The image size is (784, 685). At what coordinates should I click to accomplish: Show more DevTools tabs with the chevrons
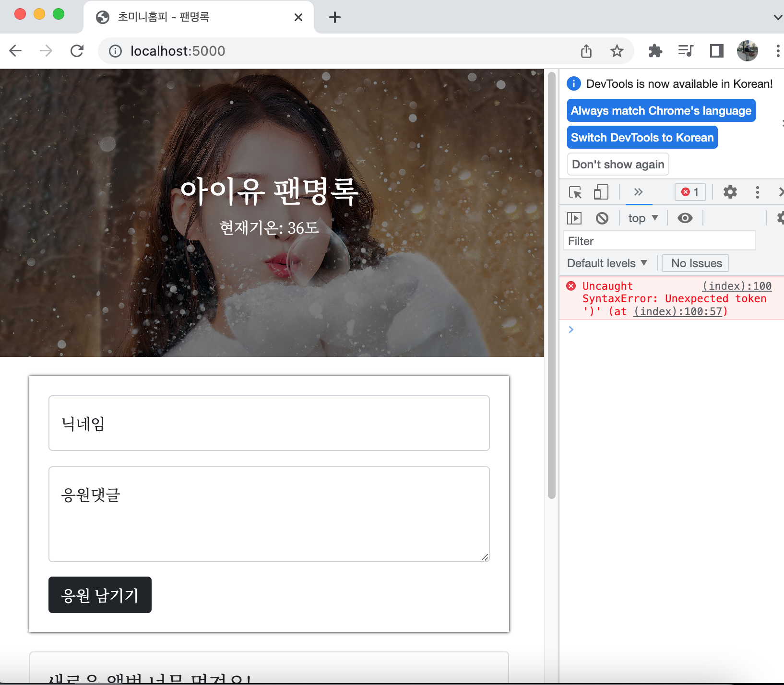[638, 192]
